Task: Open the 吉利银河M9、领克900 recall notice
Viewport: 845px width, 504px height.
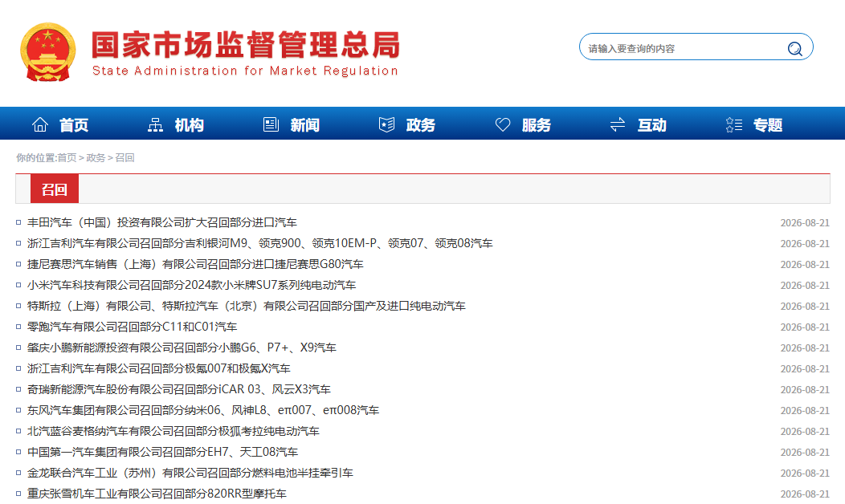Action: point(259,243)
